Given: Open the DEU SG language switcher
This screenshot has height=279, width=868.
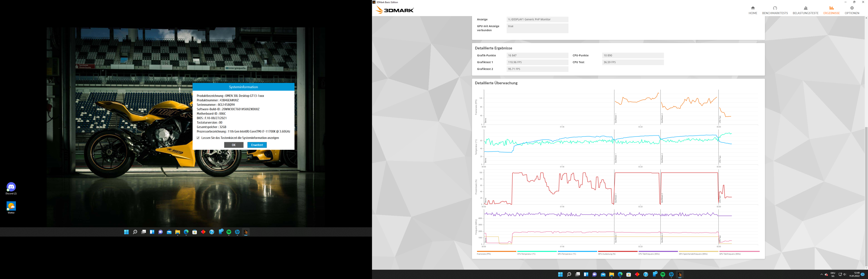Looking at the screenshot, I should [x=833, y=274].
